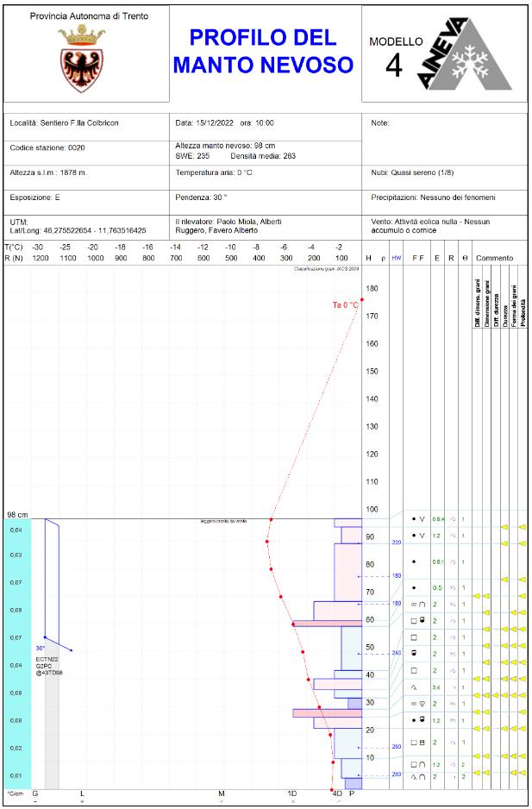Click the Ta 0 °C red label
Viewport: 532px width, 809px height.
pos(345,305)
